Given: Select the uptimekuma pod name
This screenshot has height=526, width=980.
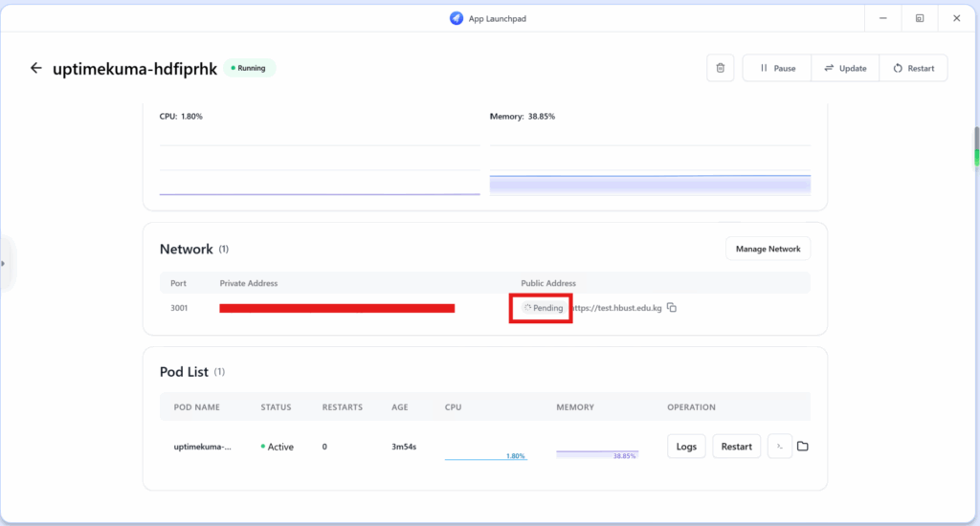Looking at the screenshot, I should point(202,447).
